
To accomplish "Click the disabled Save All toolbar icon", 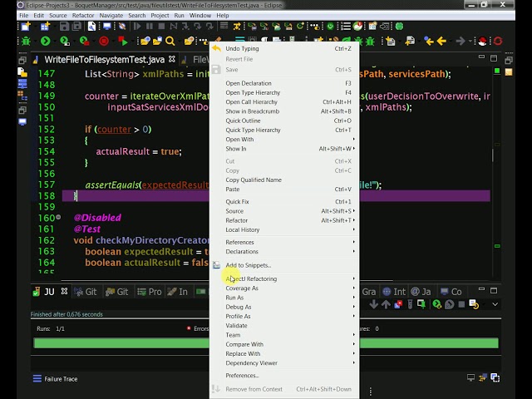I will (77, 26).
